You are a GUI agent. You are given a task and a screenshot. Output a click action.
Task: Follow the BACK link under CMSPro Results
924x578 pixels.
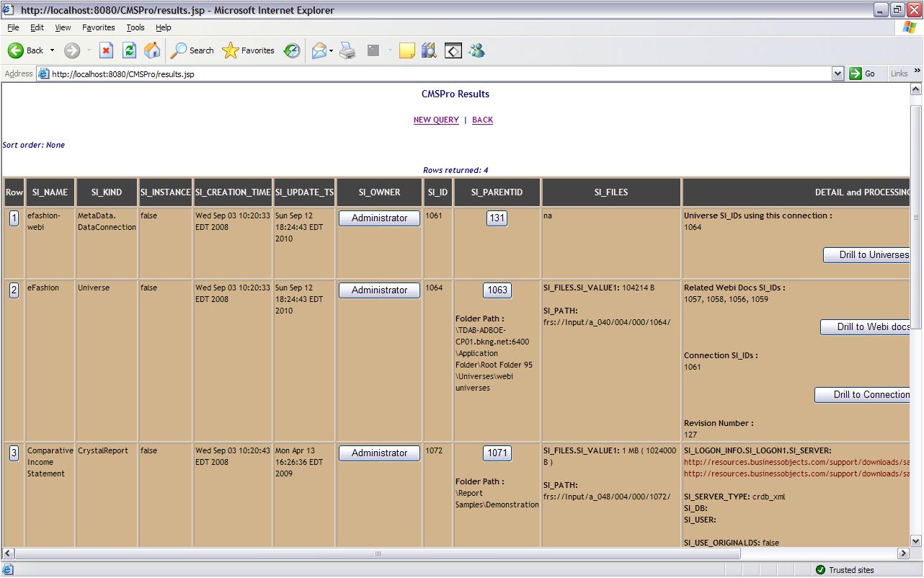pyautogui.click(x=482, y=120)
